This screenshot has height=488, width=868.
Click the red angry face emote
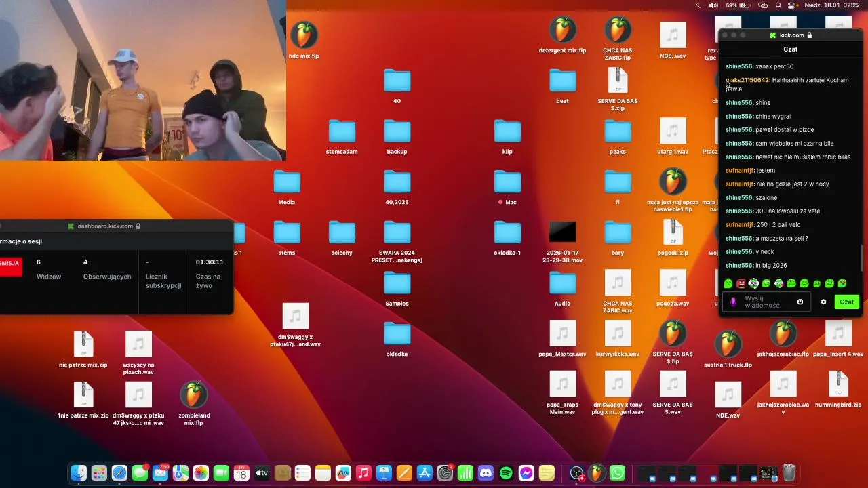coord(741,283)
